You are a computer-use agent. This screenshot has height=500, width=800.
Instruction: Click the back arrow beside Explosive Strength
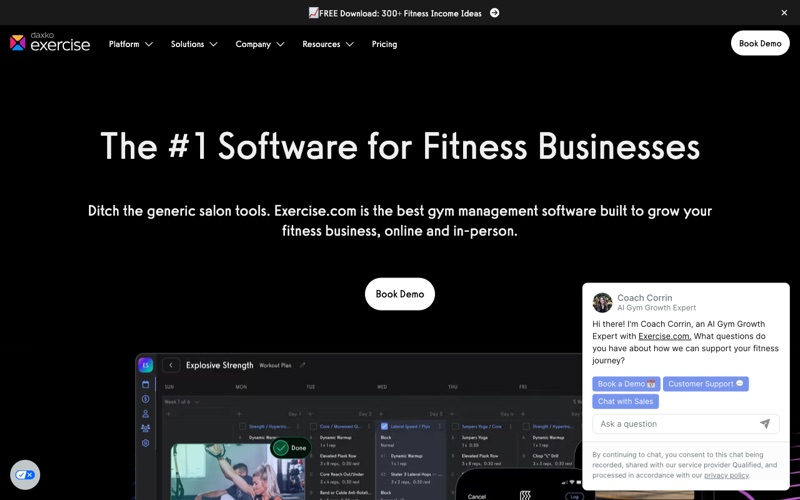[x=171, y=365]
